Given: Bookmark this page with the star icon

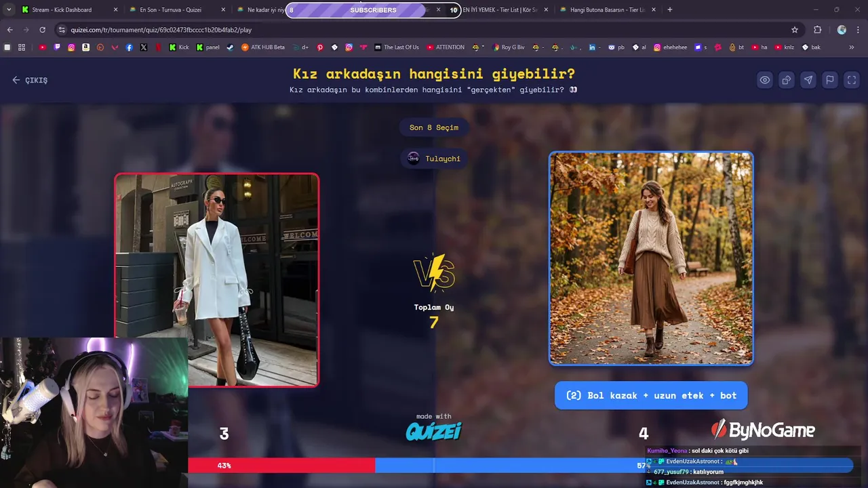Looking at the screenshot, I should point(795,30).
